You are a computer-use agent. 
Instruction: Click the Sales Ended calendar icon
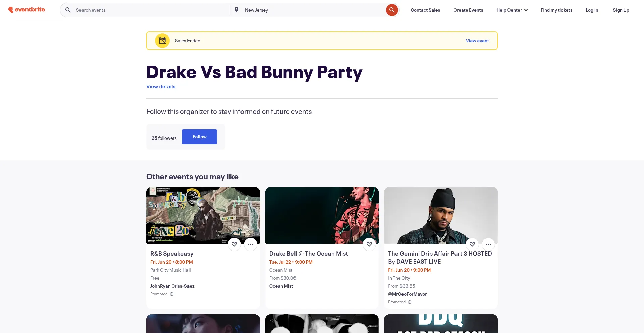click(162, 41)
